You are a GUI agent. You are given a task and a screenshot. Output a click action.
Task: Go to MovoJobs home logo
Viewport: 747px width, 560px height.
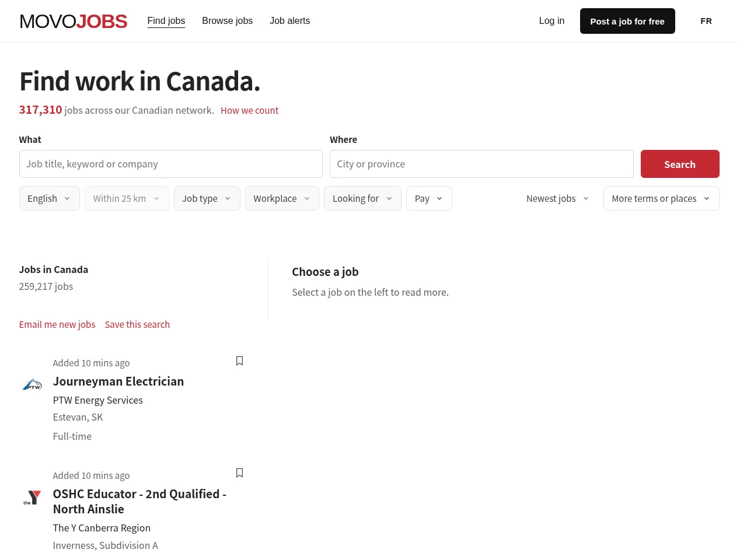[x=74, y=21]
